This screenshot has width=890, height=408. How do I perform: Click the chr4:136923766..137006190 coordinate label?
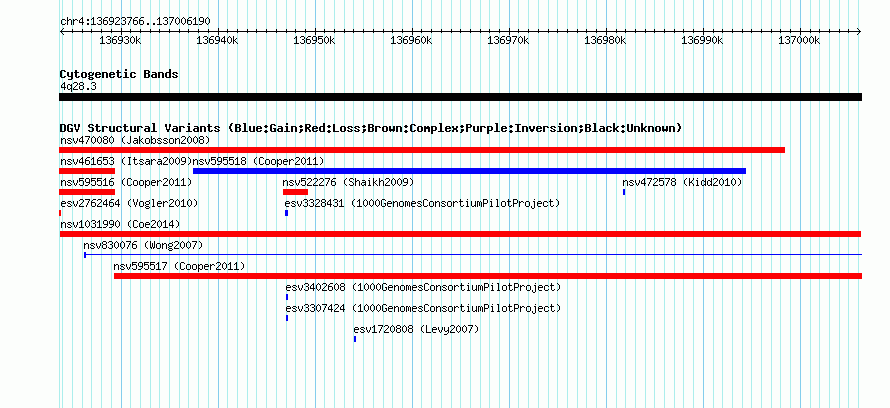135,22
